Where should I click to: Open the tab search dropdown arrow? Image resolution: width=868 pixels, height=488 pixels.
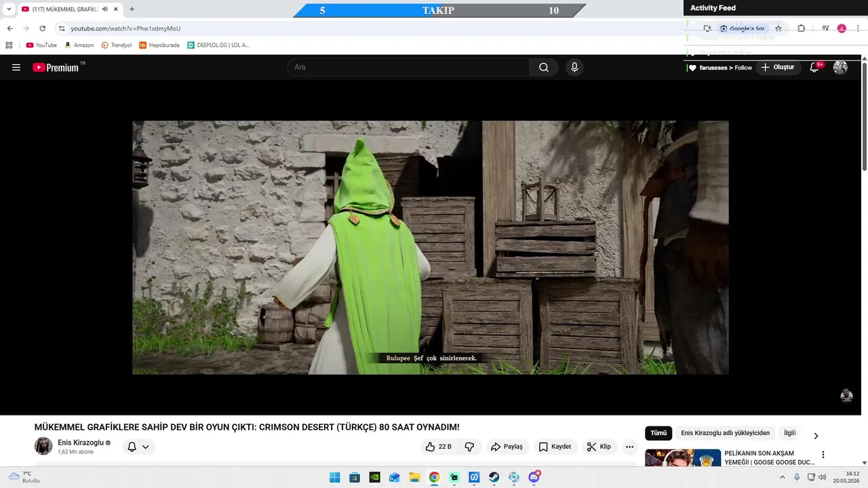9,9
